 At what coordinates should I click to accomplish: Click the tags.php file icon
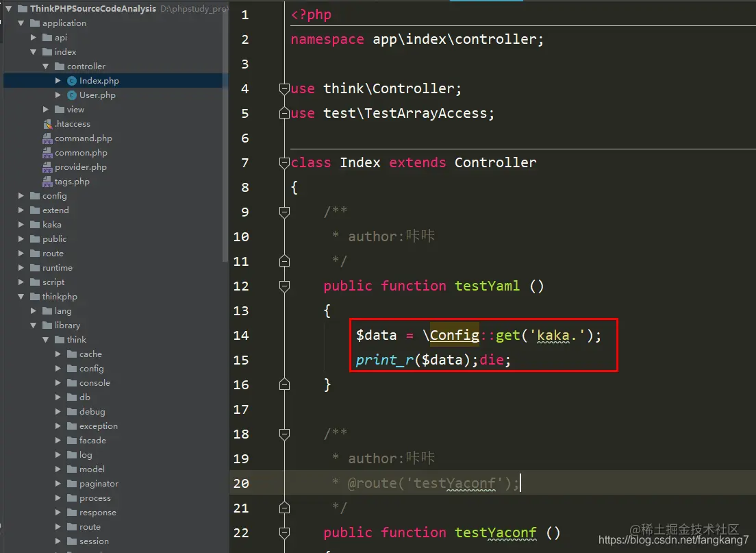tap(47, 182)
